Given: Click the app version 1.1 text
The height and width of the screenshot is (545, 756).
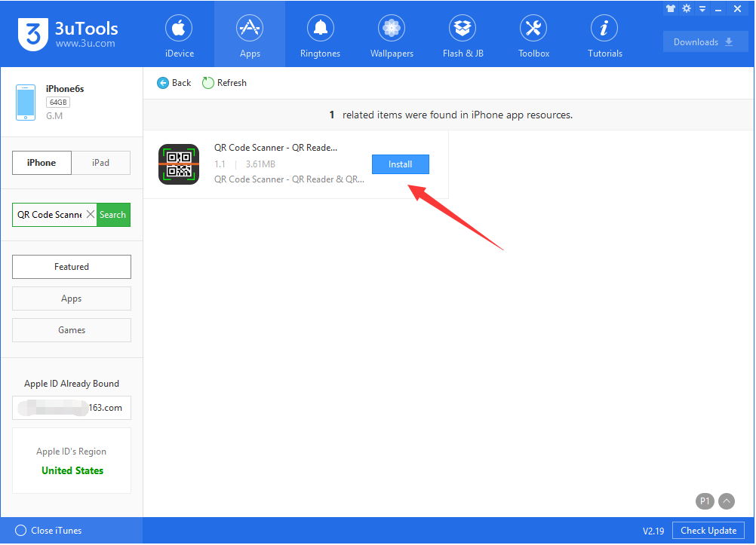Looking at the screenshot, I should [220, 164].
